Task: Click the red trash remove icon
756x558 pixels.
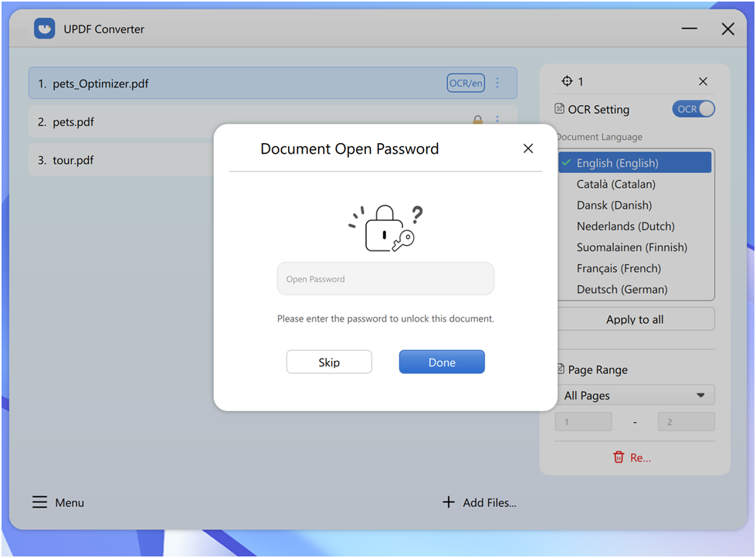Action: pyautogui.click(x=619, y=458)
